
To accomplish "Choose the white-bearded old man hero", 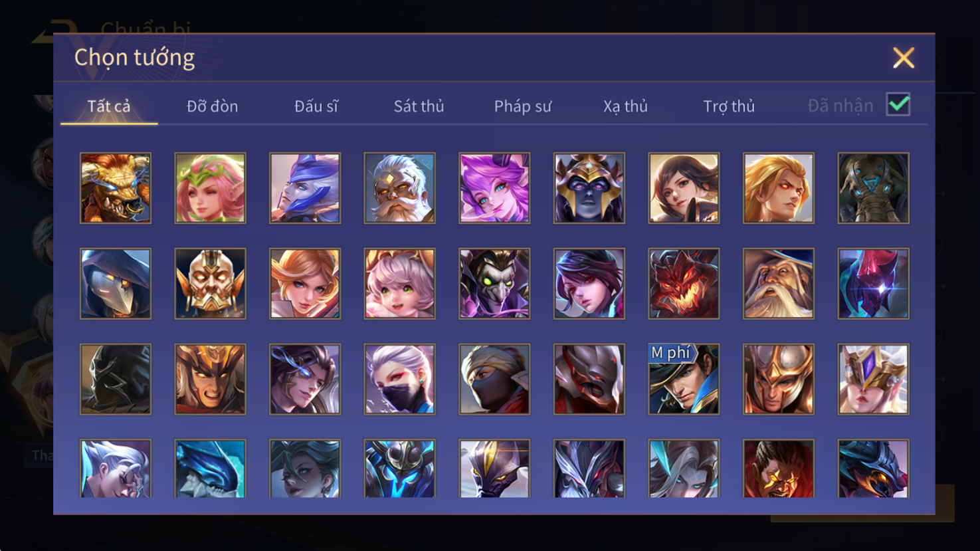I will coord(399,188).
